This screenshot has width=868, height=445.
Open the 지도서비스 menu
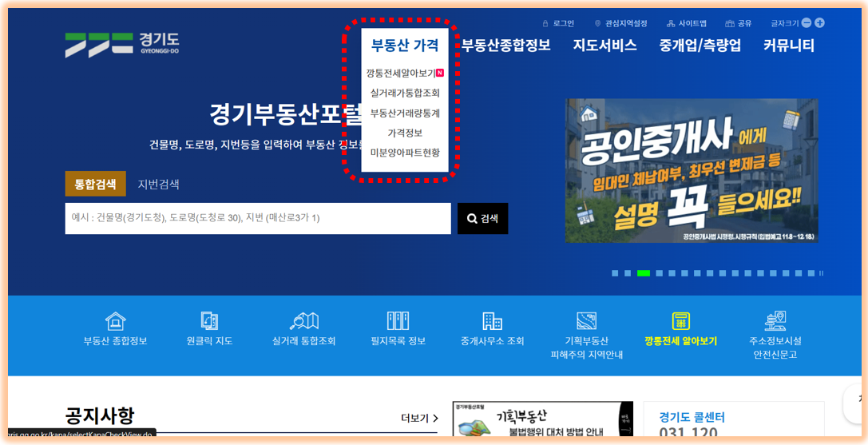tap(604, 45)
